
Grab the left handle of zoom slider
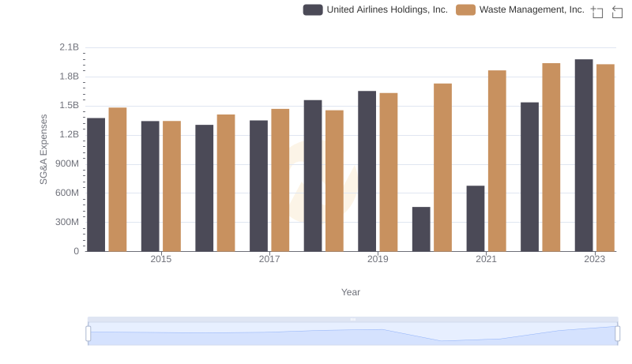click(88, 333)
